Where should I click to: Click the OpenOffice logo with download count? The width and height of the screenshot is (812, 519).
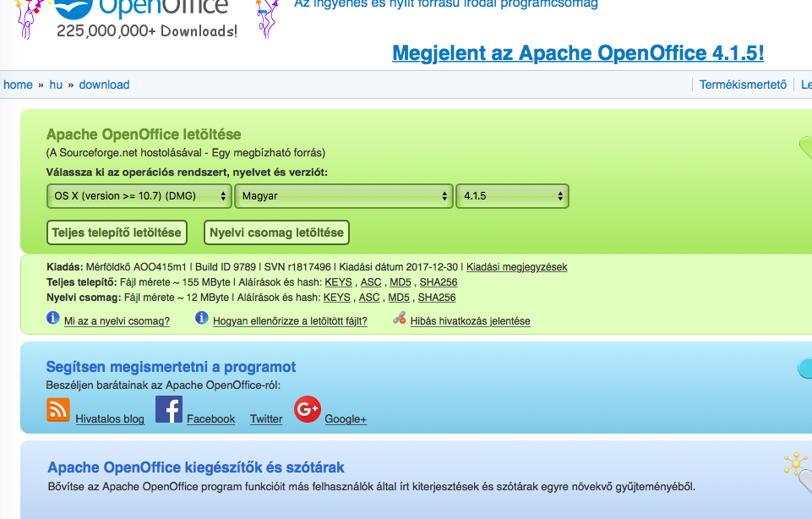pyautogui.click(x=146, y=19)
